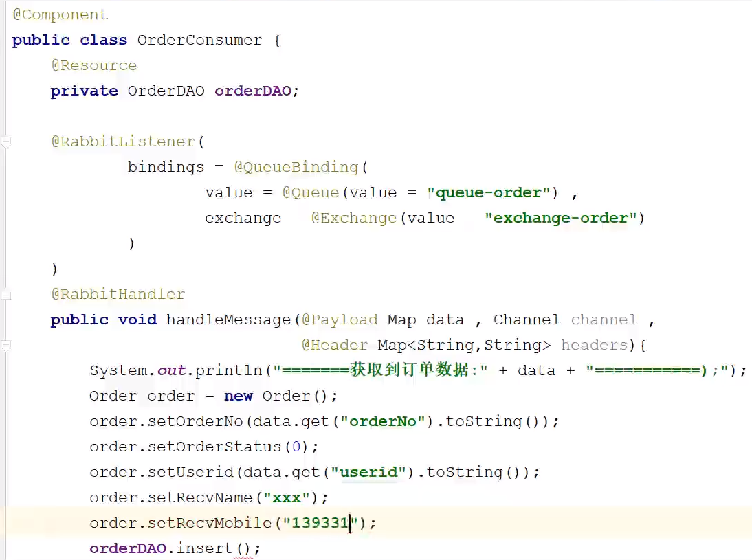
Task: Click the @Queue annotation
Action: click(x=310, y=193)
